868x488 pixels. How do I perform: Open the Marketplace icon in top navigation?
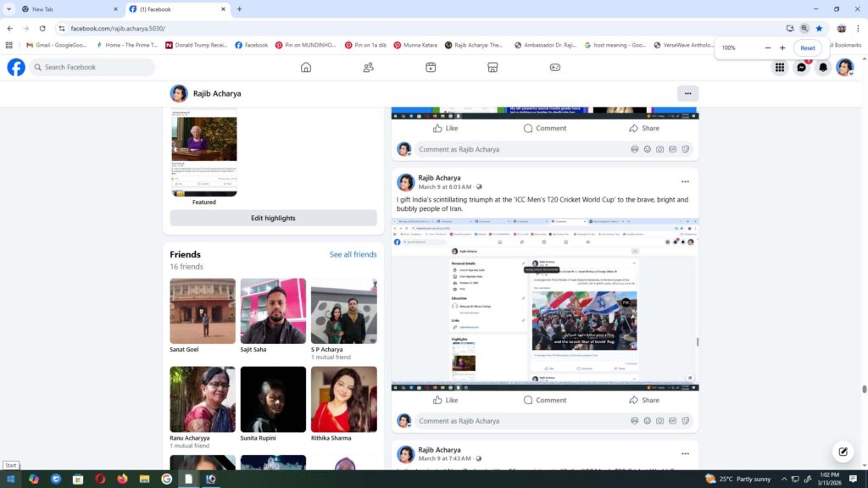(x=492, y=68)
